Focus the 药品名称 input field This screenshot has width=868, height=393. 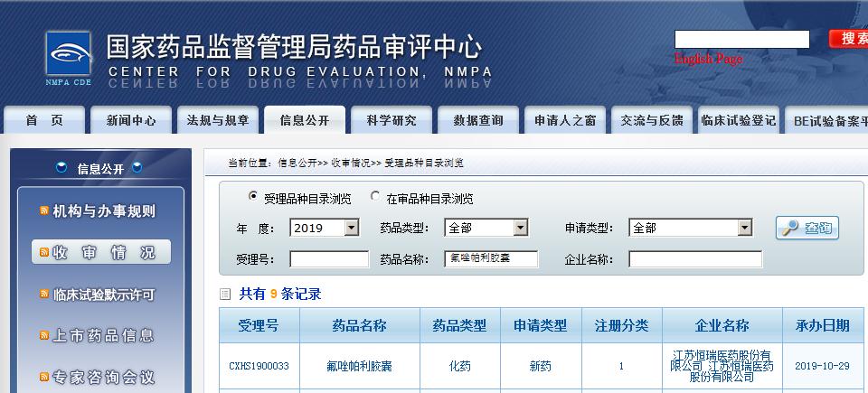491,259
